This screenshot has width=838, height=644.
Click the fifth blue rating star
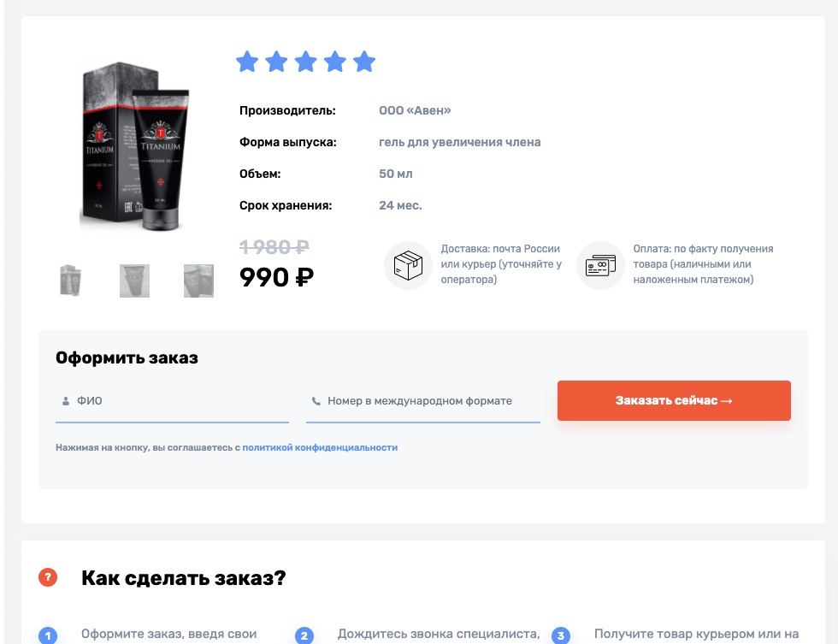(x=364, y=62)
